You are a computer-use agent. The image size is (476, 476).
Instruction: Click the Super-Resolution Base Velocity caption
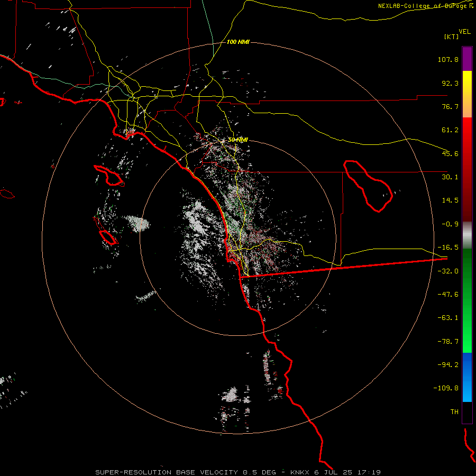[x=238, y=472]
